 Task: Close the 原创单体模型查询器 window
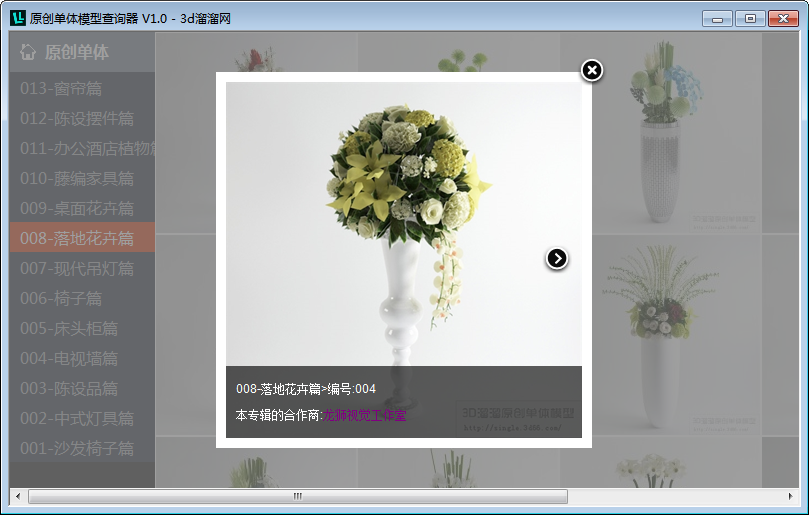click(783, 19)
